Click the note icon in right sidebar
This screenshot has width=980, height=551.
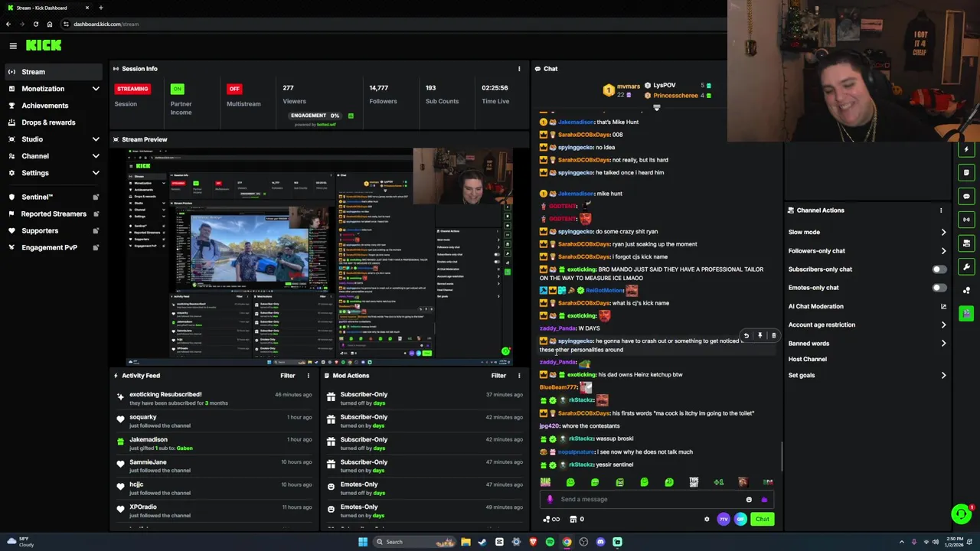coord(966,173)
